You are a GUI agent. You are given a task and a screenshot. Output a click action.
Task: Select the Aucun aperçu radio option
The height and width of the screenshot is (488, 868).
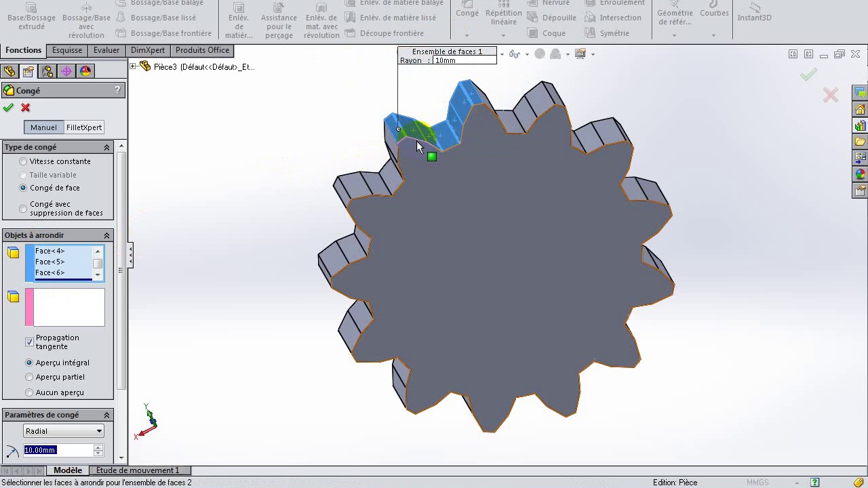click(29, 392)
